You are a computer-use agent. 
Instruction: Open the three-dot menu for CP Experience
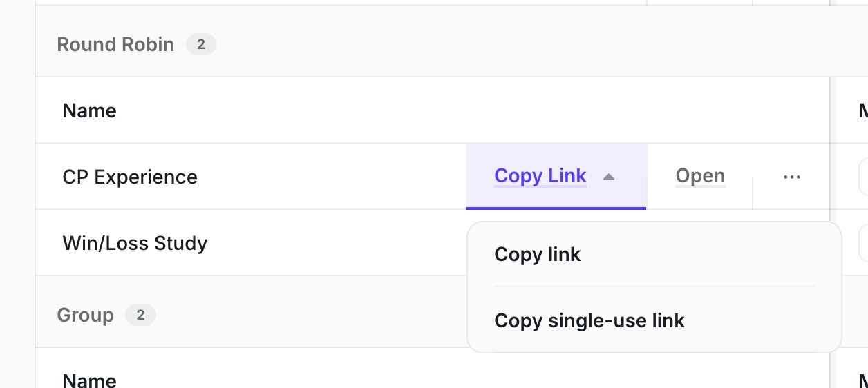point(791,177)
